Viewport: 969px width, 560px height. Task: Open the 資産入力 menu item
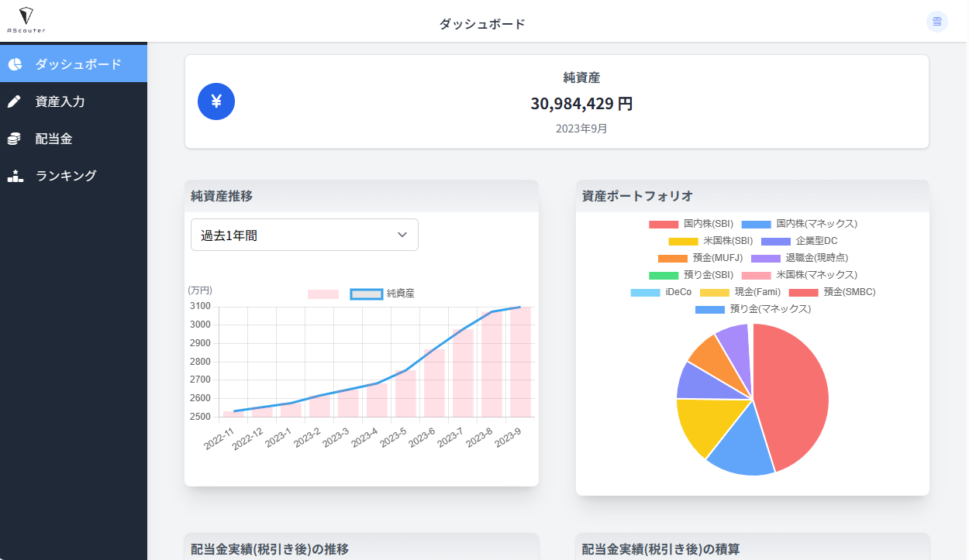60,101
